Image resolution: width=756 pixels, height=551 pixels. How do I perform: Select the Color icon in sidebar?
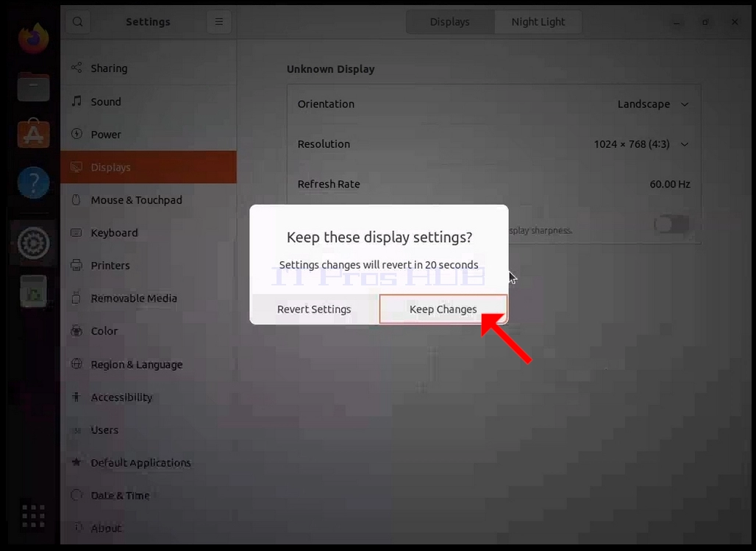point(76,331)
